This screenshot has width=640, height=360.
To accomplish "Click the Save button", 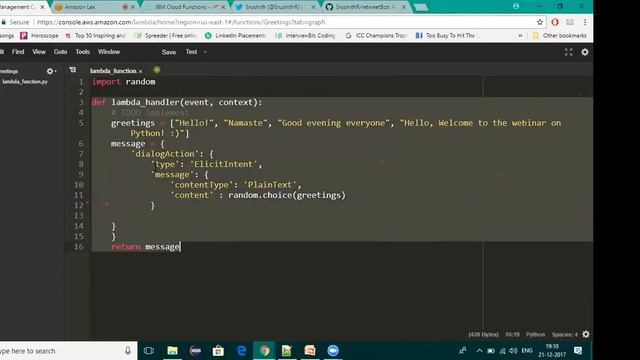I will (169, 52).
